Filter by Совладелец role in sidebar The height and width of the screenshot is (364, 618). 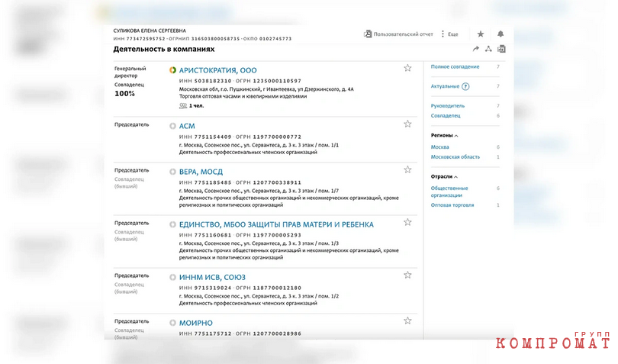pos(446,115)
